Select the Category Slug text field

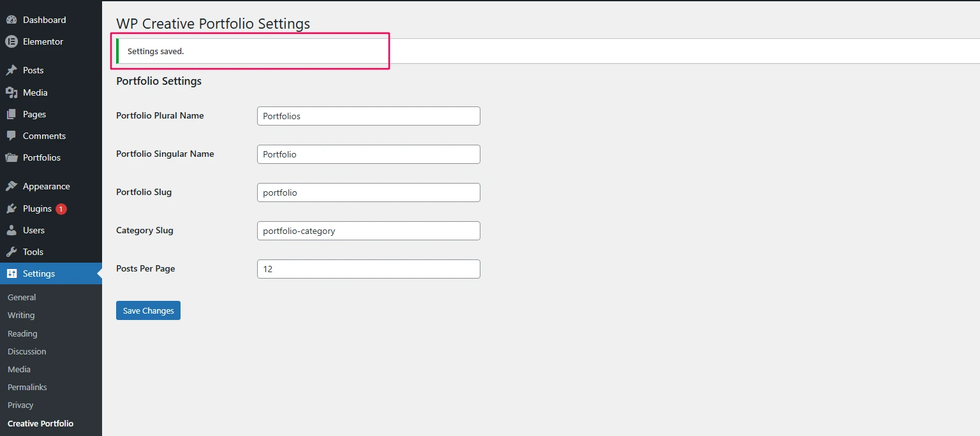(368, 231)
